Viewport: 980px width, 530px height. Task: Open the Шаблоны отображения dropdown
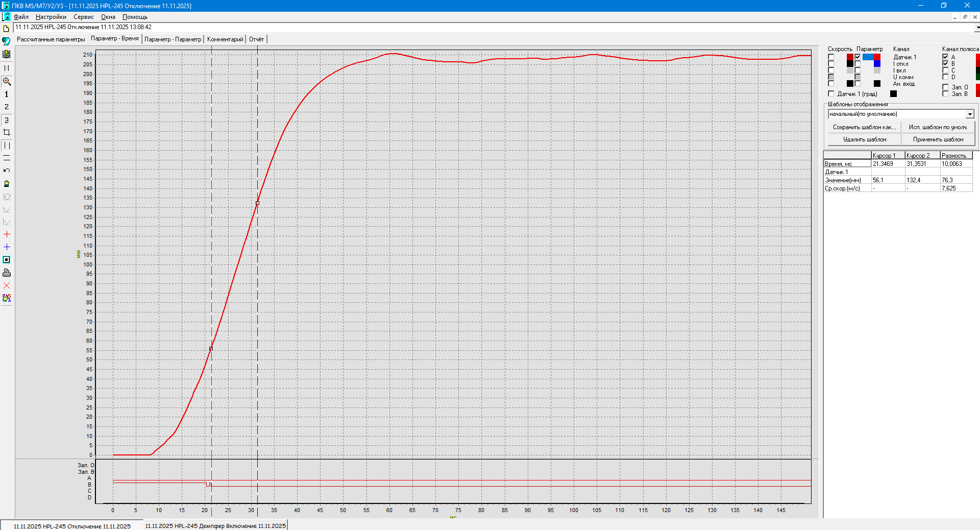tap(969, 114)
